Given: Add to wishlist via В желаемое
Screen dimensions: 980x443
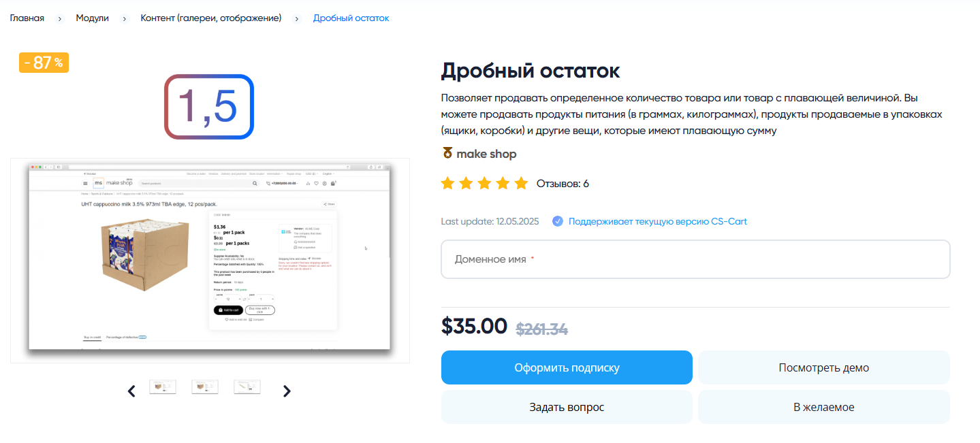Looking at the screenshot, I should click(823, 407).
